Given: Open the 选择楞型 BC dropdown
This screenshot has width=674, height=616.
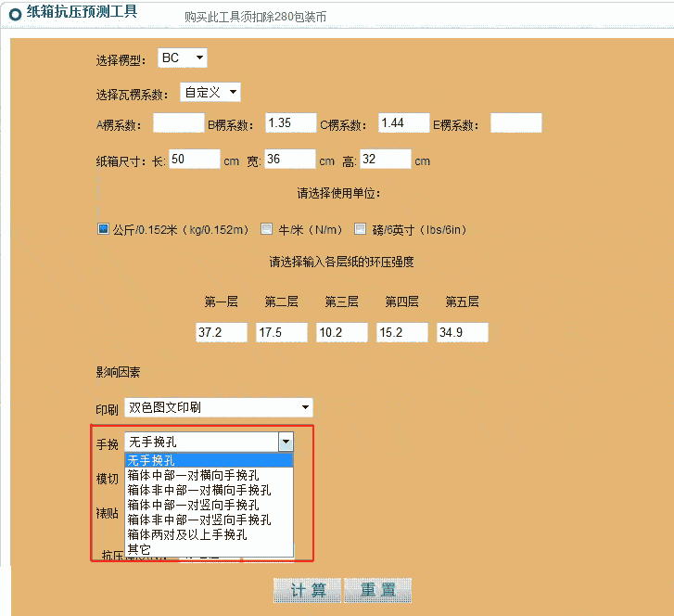Looking at the screenshot, I should (x=182, y=58).
